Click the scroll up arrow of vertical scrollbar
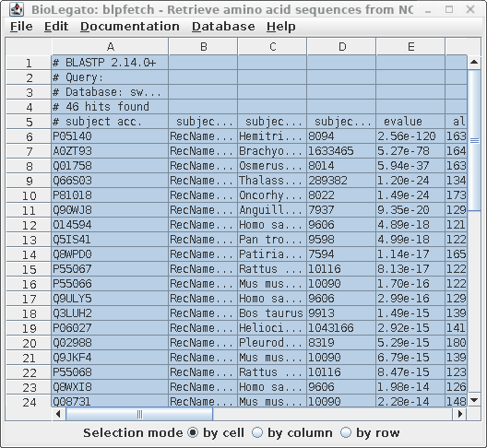This screenshot has height=448, width=487. click(x=474, y=63)
